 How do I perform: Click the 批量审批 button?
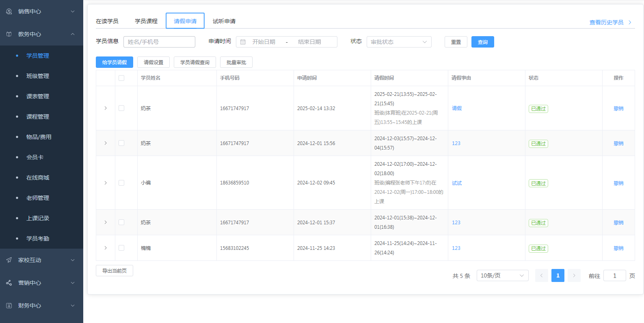click(236, 62)
